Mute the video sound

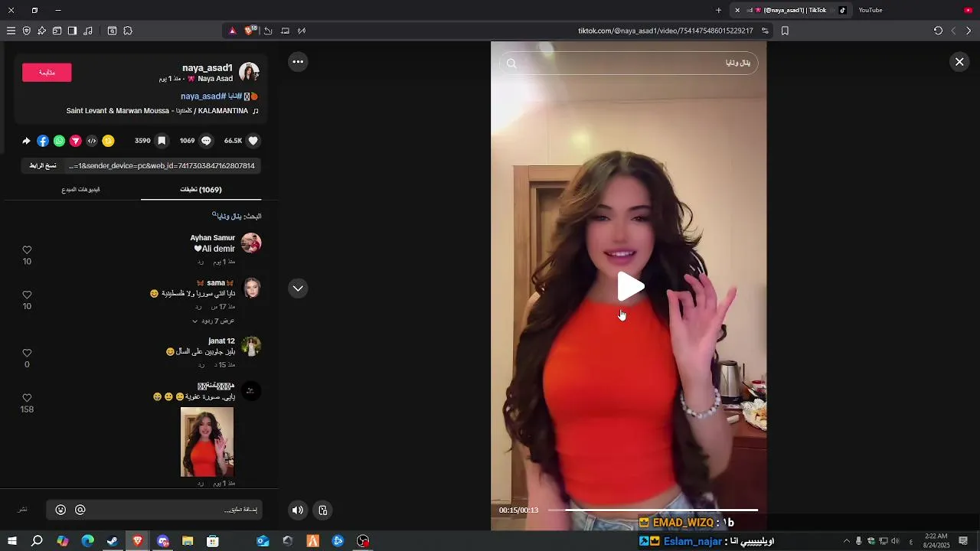[298, 510]
